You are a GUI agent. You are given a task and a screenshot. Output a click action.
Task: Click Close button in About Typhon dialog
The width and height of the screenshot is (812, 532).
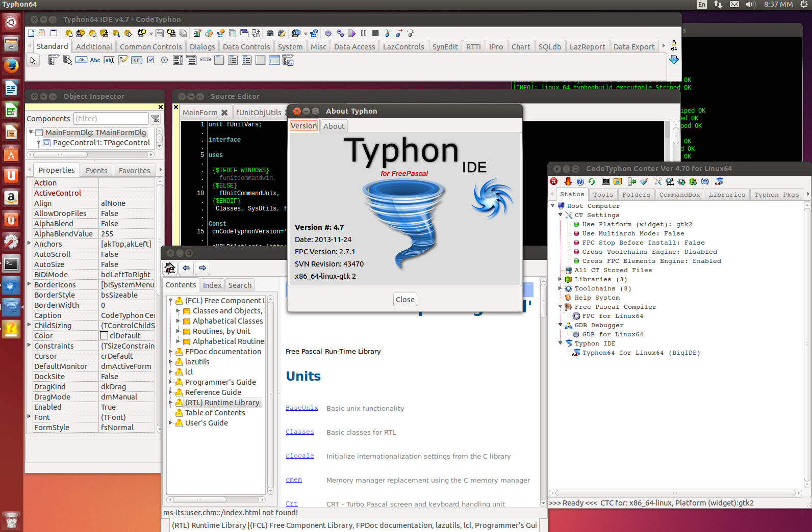pos(405,300)
